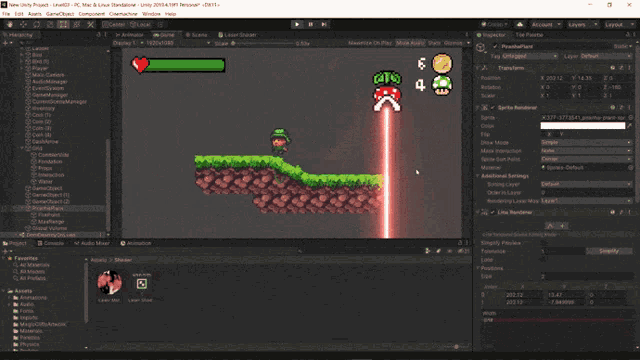Select the Scale tool in toolbar

(x=50, y=24)
